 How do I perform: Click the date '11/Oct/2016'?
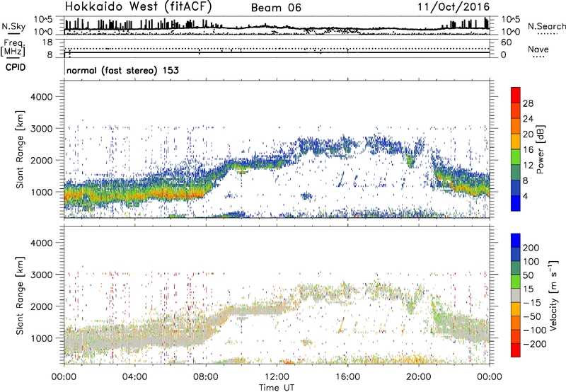454,6
